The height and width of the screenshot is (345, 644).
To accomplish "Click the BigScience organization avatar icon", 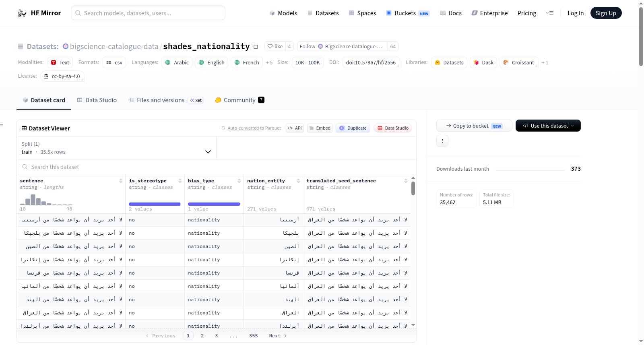I will tap(66, 46).
